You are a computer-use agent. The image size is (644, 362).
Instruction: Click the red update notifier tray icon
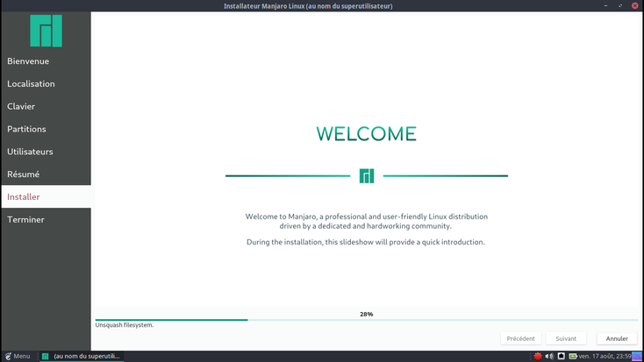[538, 356]
